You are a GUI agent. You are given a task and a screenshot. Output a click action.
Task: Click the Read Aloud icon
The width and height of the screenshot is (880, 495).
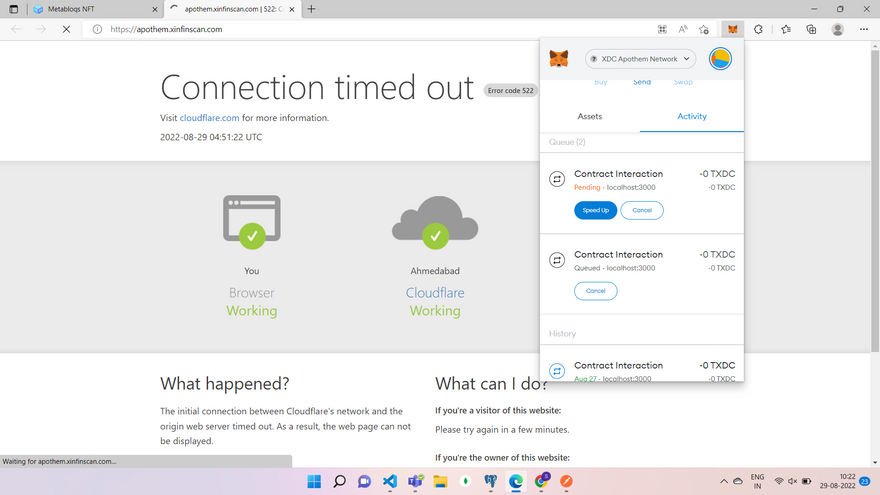(684, 30)
